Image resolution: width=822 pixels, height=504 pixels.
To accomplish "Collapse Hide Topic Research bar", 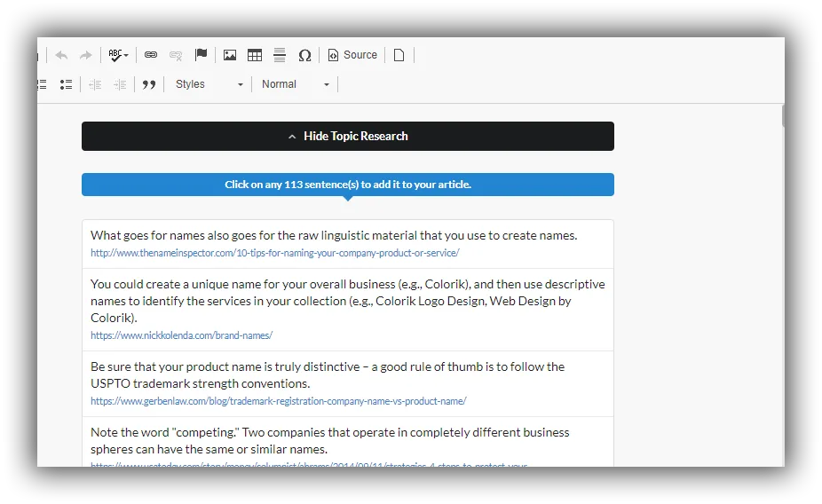I will click(348, 137).
